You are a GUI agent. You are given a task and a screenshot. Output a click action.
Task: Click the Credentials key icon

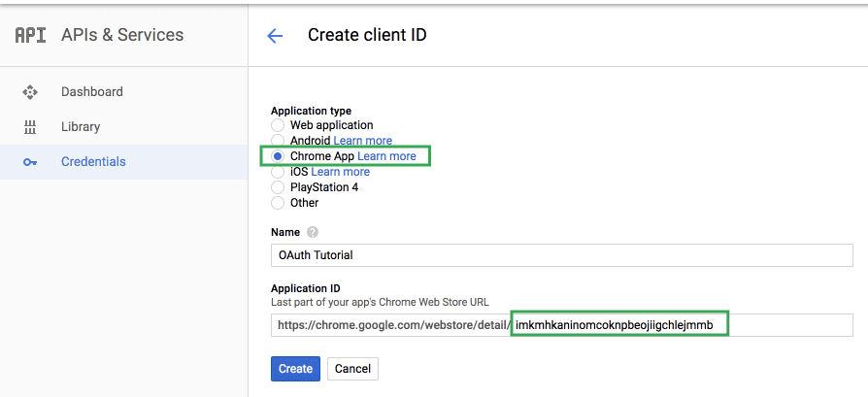tap(30, 162)
